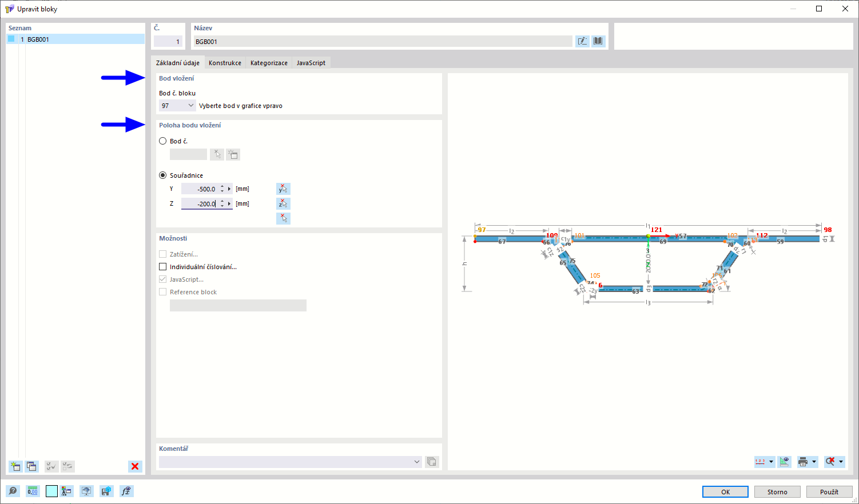Toggle the 'Zatížení...' checkbox
This screenshot has height=504, width=859.
(163, 254)
